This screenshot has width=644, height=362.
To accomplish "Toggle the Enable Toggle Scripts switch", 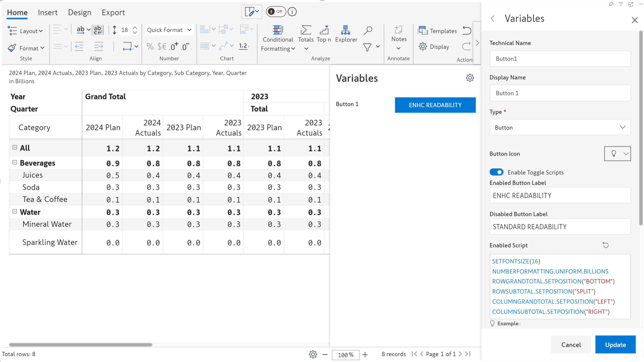I will point(496,172).
